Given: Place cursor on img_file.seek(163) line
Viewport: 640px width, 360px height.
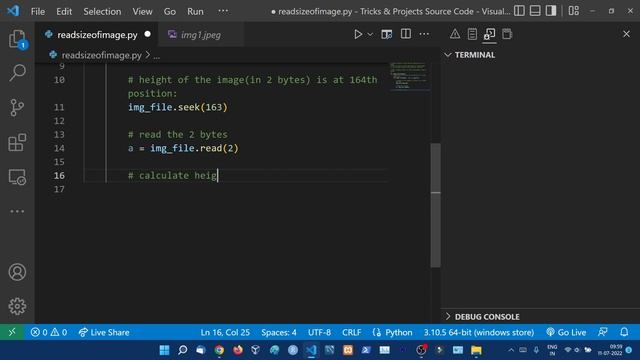Looking at the screenshot, I should pyautogui.click(x=178, y=107).
